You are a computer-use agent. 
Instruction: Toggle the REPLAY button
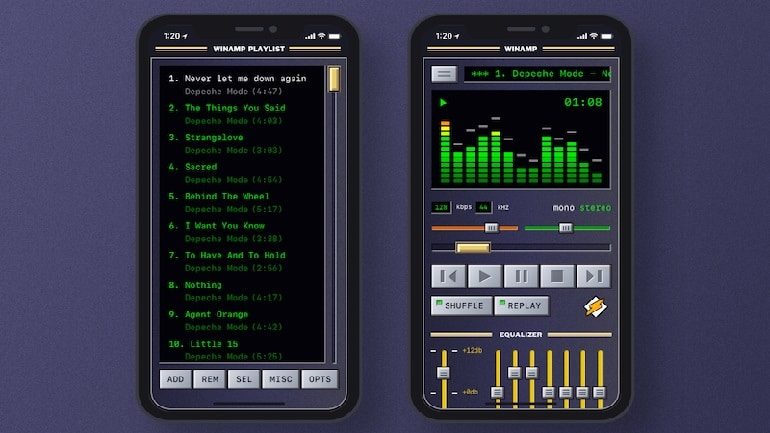pyautogui.click(x=522, y=306)
